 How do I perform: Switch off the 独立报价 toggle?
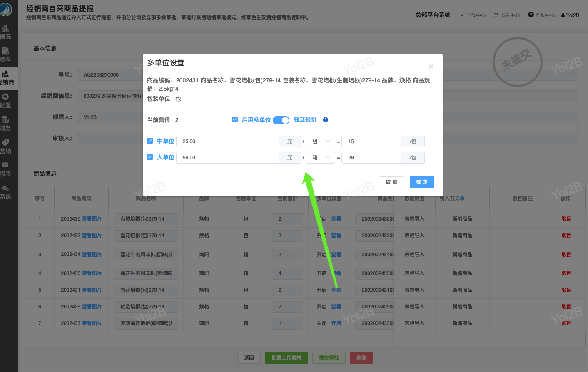pos(281,120)
